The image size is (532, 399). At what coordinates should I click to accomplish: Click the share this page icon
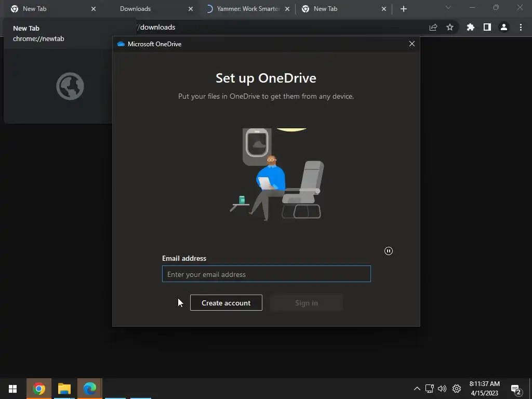pos(433,28)
